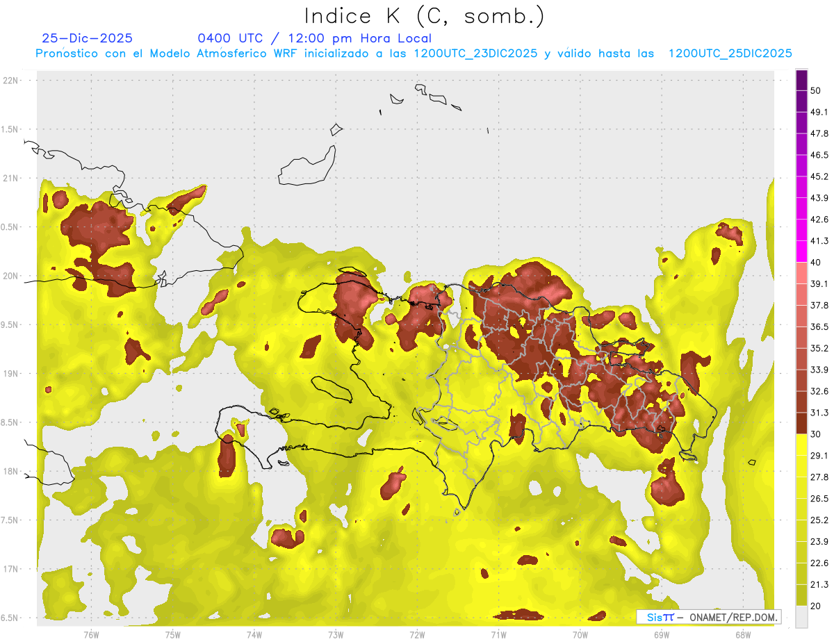Click the "36.5" colorbar value
The width and height of the screenshot is (834, 644).
[819, 327]
